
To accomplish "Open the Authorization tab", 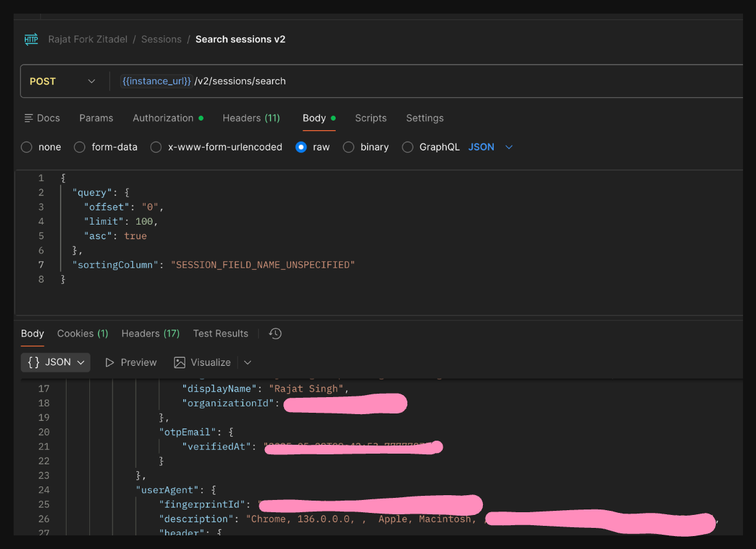I will coord(168,118).
